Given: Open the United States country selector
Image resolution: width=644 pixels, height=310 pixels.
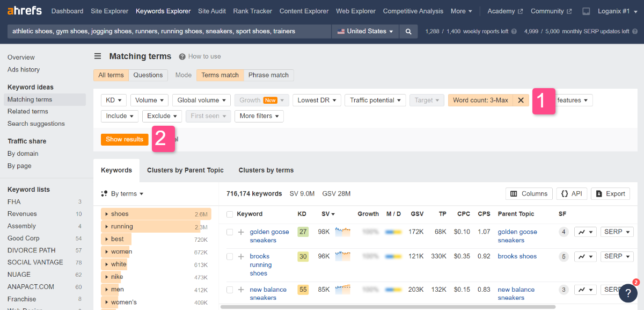Looking at the screenshot, I should (365, 31).
